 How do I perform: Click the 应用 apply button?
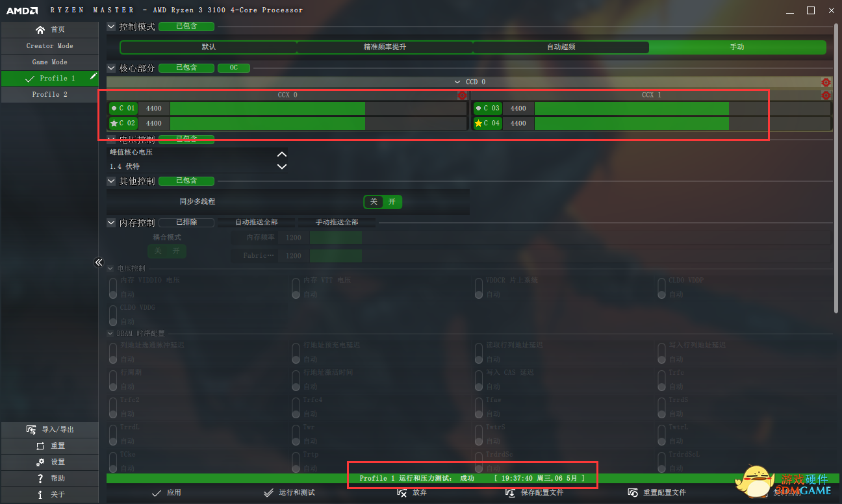tap(166, 493)
